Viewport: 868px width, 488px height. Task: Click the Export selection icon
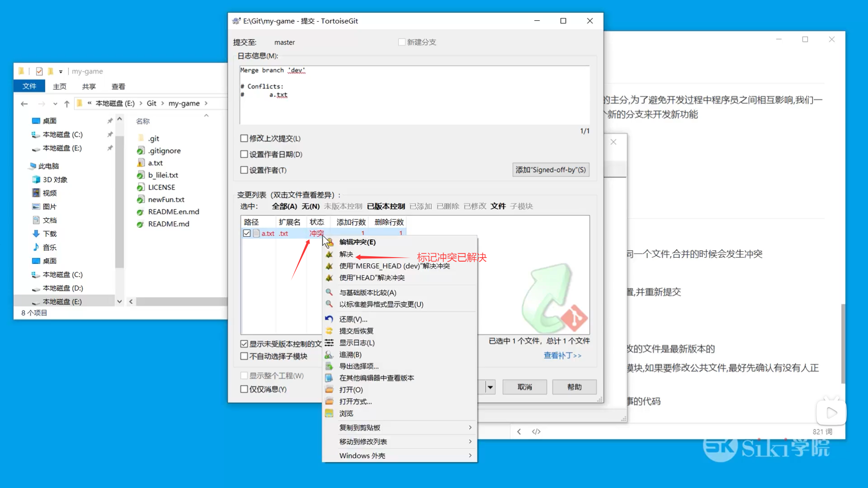pos(329,366)
